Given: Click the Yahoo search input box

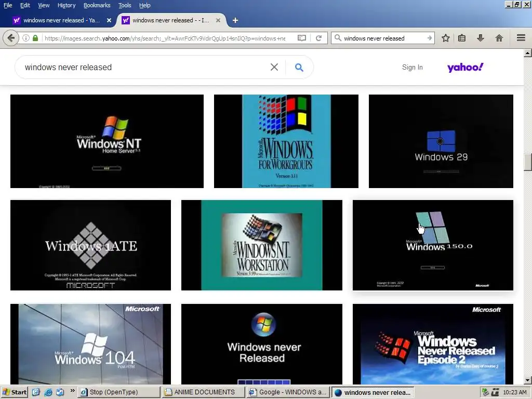Looking at the screenshot, I should (x=146, y=67).
